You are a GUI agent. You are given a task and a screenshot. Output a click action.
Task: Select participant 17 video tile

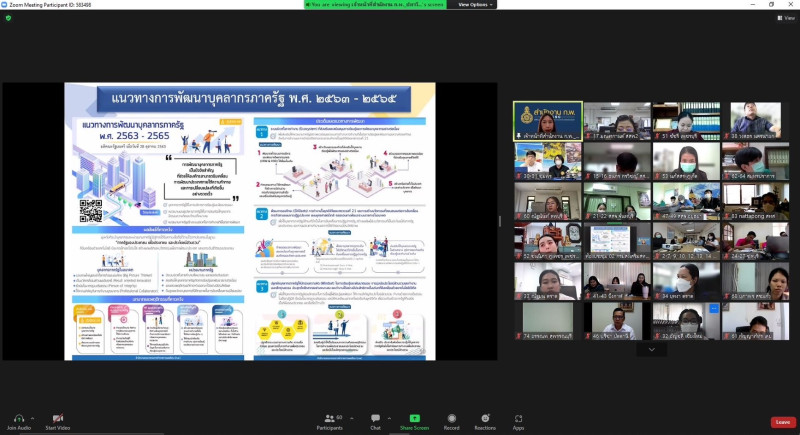(617, 121)
